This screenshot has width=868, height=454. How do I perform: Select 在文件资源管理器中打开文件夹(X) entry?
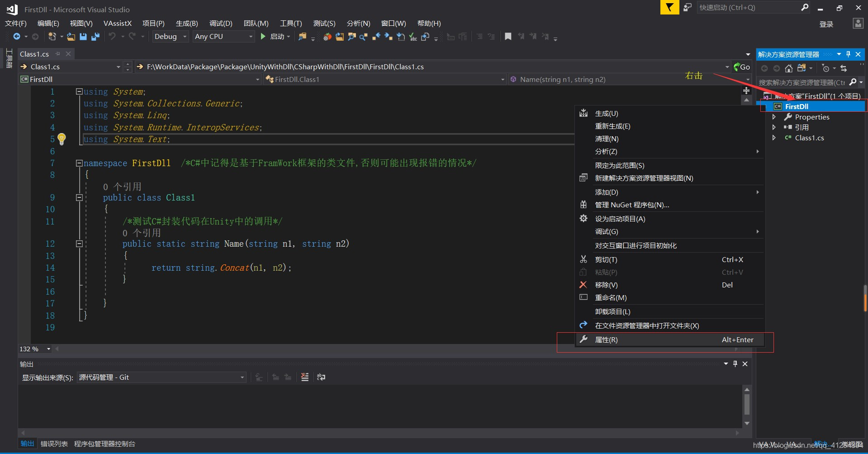pyautogui.click(x=669, y=326)
